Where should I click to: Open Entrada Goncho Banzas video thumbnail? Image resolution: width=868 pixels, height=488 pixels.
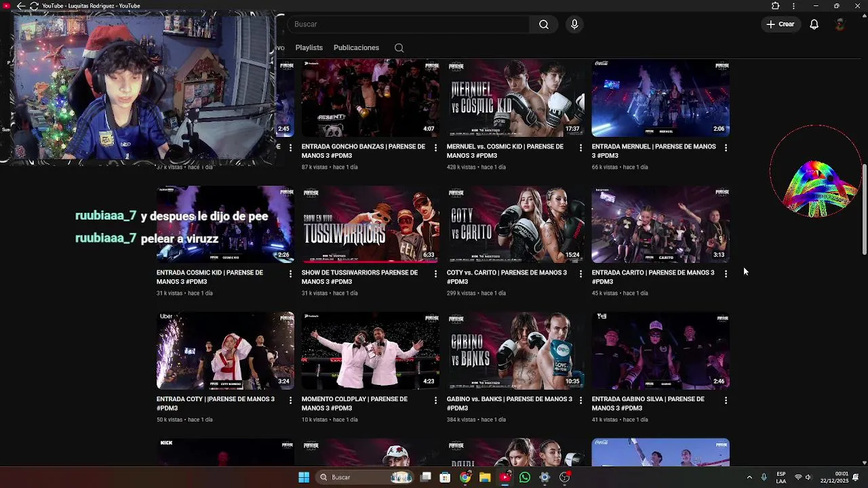coord(370,98)
